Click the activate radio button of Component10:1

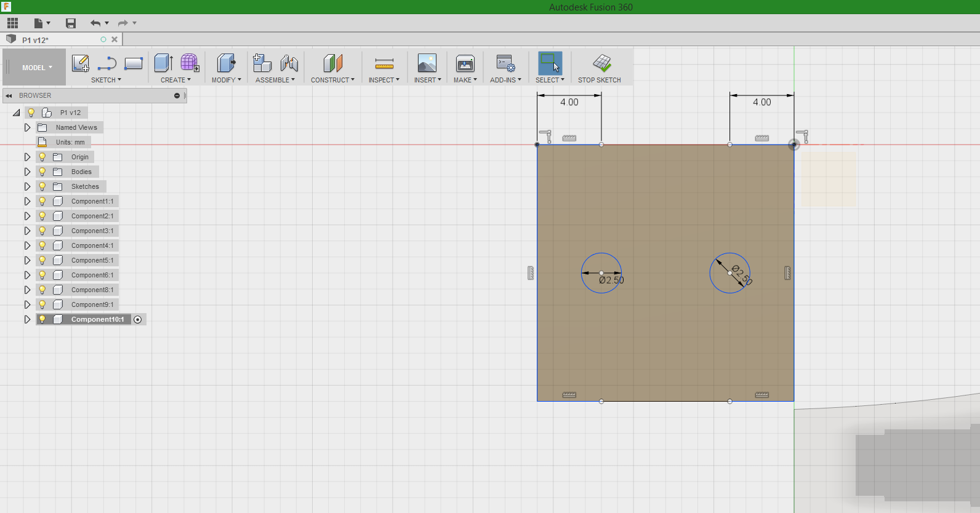point(138,319)
